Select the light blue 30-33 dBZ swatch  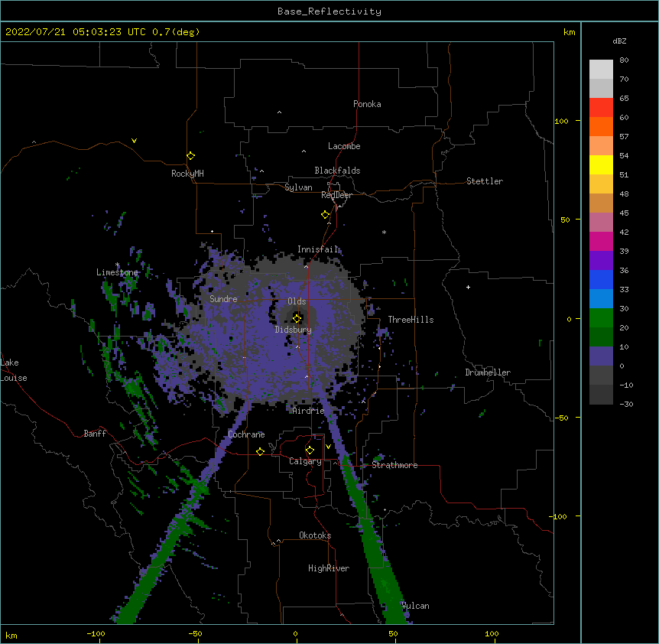click(x=601, y=299)
